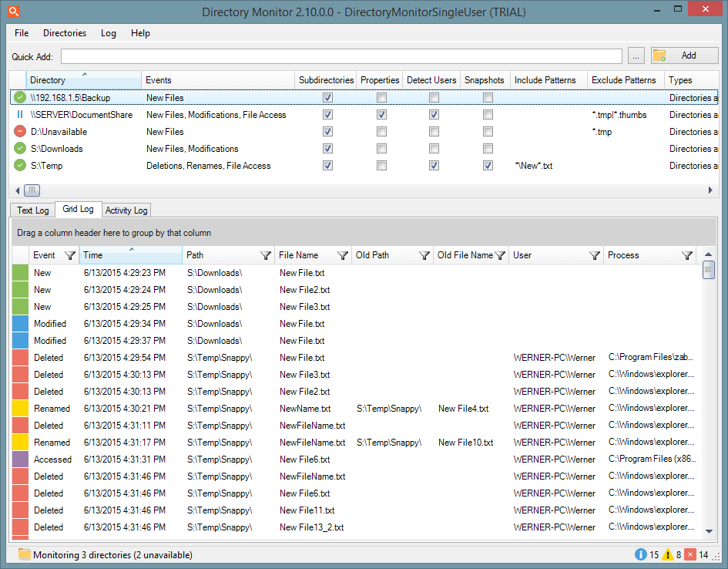Sort by the Events column header
The height and width of the screenshot is (569, 728).
tap(218, 80)
